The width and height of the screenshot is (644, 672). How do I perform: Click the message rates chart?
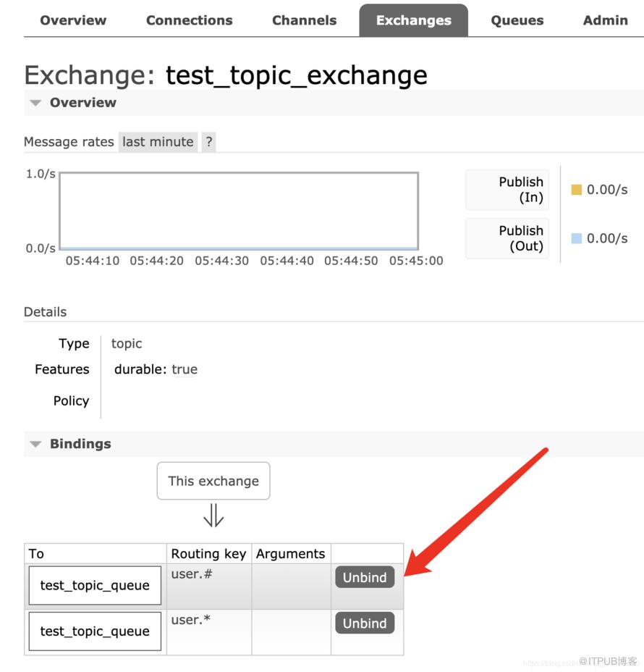click(x=239, y=211)
